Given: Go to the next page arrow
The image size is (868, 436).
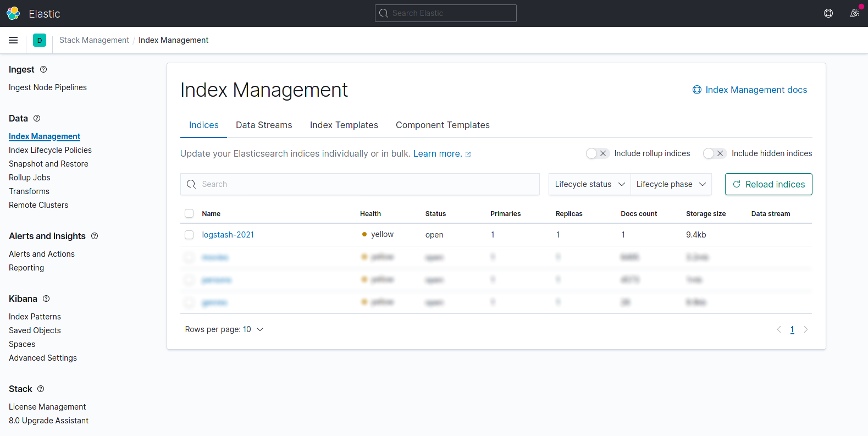Looking at the screenshot, I should coord(806,329).
